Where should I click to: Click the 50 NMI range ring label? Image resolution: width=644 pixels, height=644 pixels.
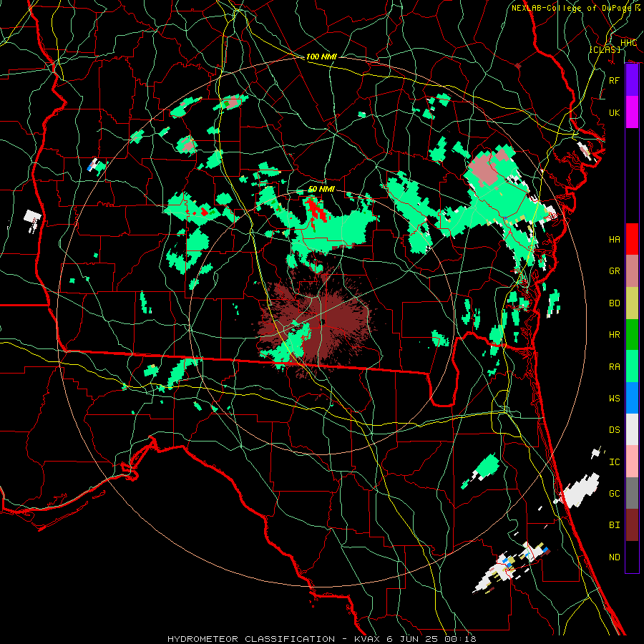[x=321, y=189]
